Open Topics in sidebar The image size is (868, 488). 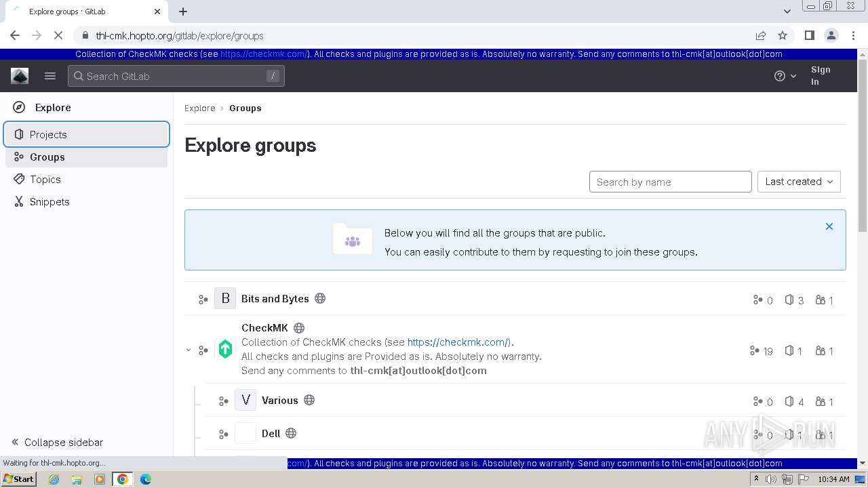click(x=87, y=179)
